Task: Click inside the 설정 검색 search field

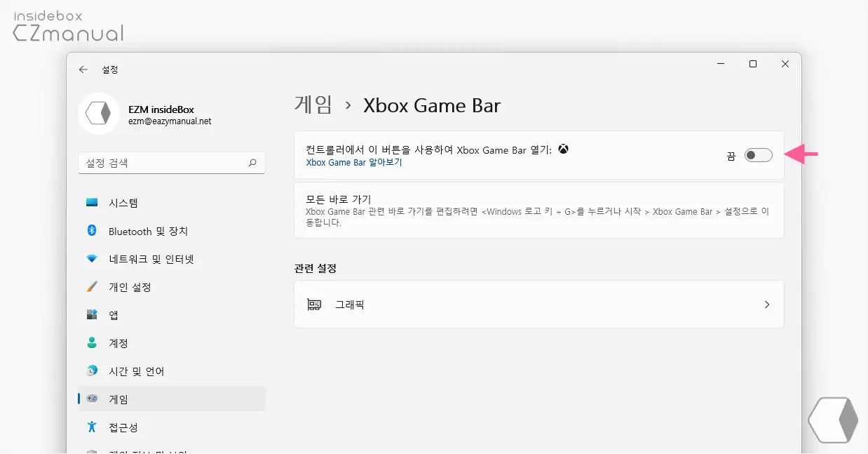Action: click(172, 163)
